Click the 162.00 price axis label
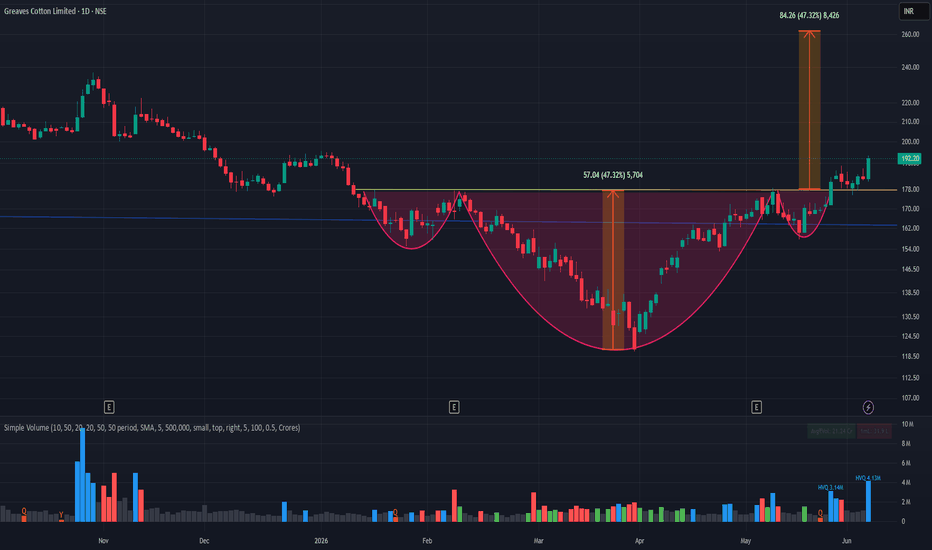Image resolution: width=932 pixels, height=550 pixels. coord(910,228)
